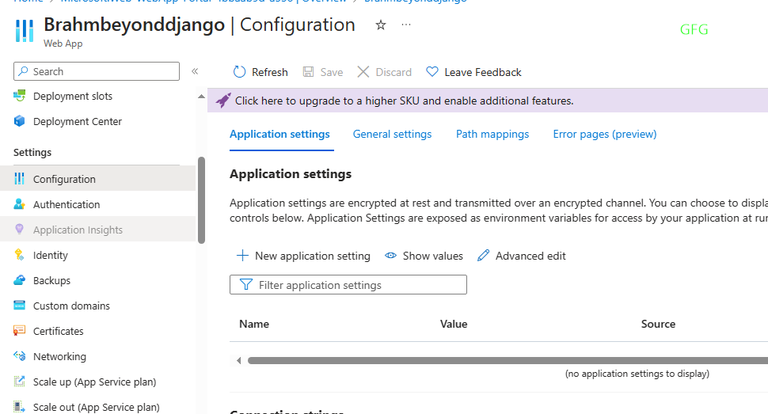Click the horizontal scrollbar left arrow
The image size is (768, 414).
coord(239,361)
